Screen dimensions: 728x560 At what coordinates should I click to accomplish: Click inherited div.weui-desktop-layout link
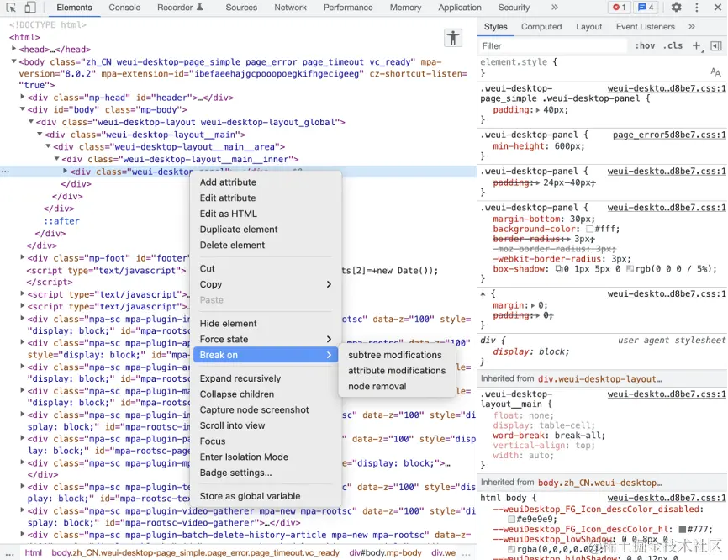pyautogui.click(x=599, y=379)
